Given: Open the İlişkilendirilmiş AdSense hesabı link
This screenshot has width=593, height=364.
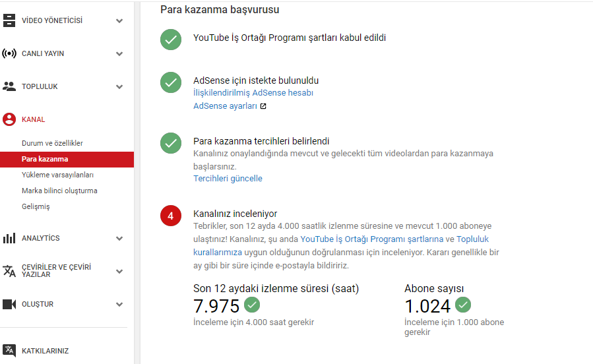Looking at the screenshot, I should (x=253, y=92).
